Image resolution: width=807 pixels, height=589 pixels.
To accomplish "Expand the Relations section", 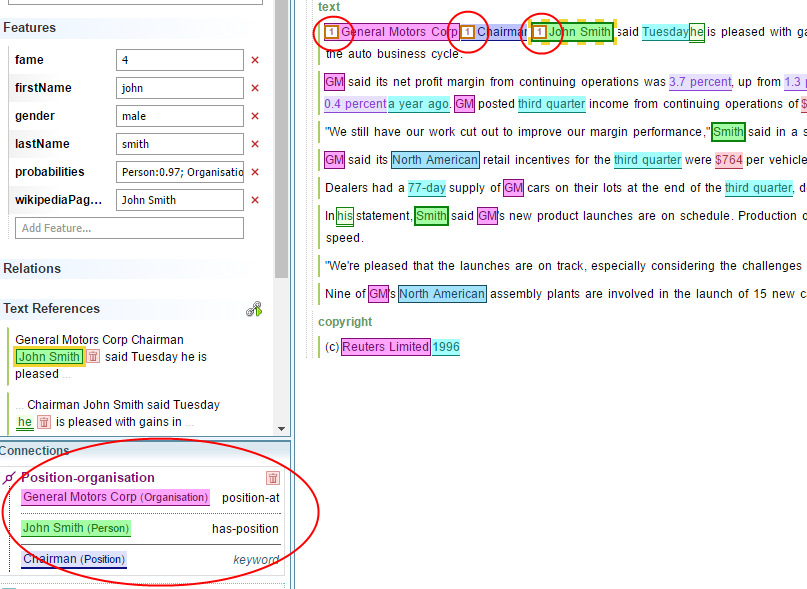I will (x=32, y=268).
